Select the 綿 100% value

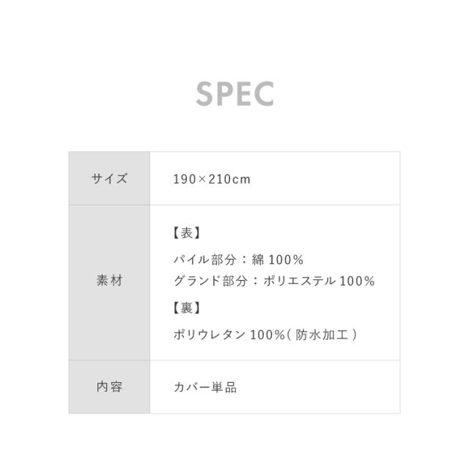276,260
